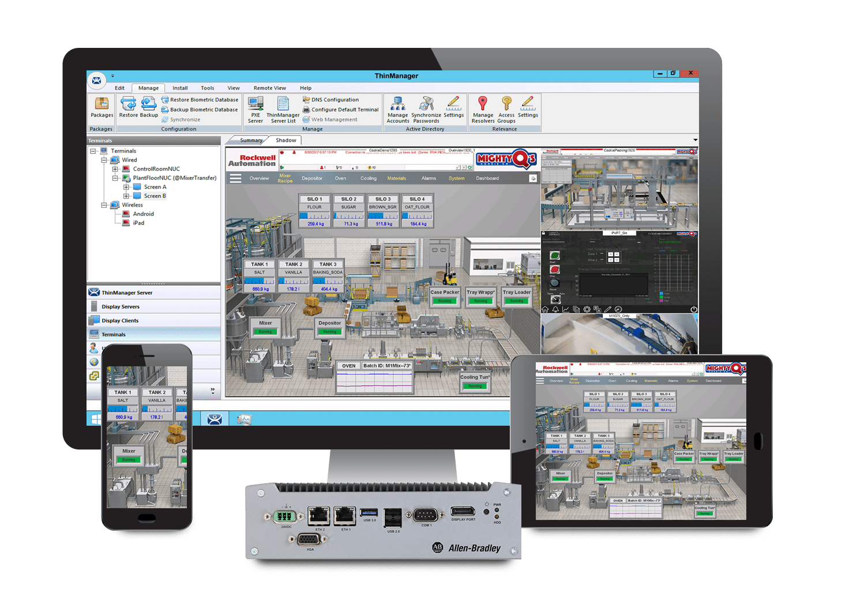The width and height of the screenshot is (868, 608).
Task: Open DNS Configuration
Action: click(330, 100)
